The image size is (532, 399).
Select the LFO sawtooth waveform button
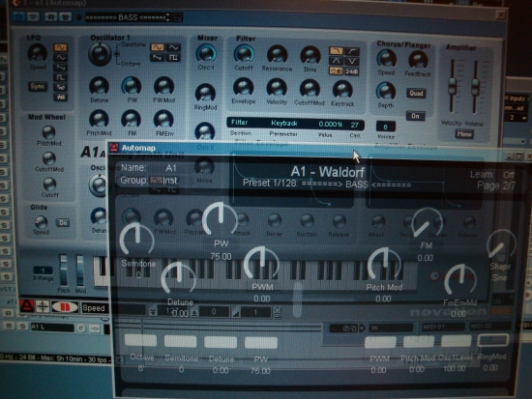click(x=61, y=68)
